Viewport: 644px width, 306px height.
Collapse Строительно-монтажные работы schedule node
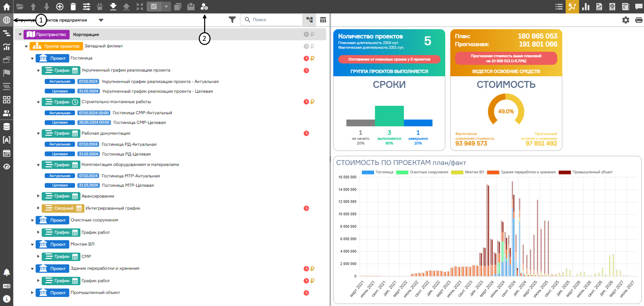(x=38, y=102)
